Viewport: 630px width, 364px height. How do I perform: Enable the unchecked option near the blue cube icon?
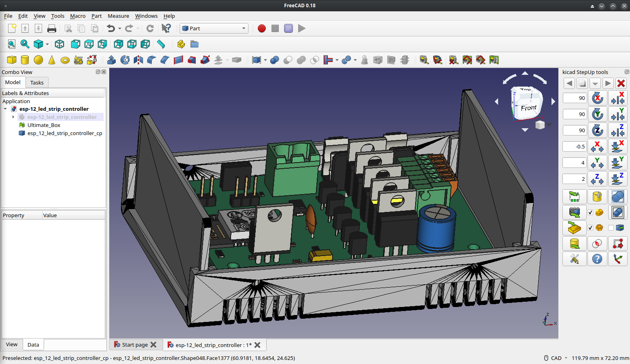611,227
